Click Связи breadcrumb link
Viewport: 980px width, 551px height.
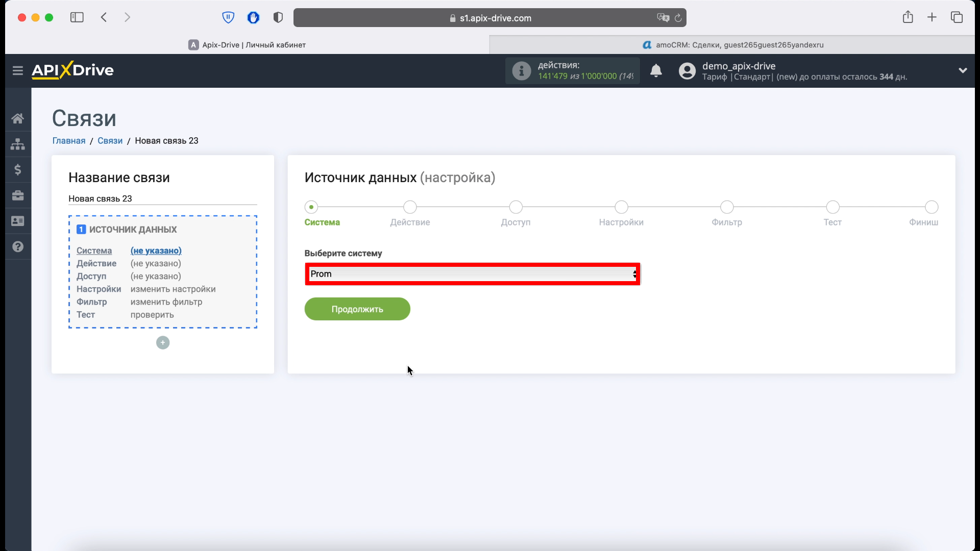(110, 141)
